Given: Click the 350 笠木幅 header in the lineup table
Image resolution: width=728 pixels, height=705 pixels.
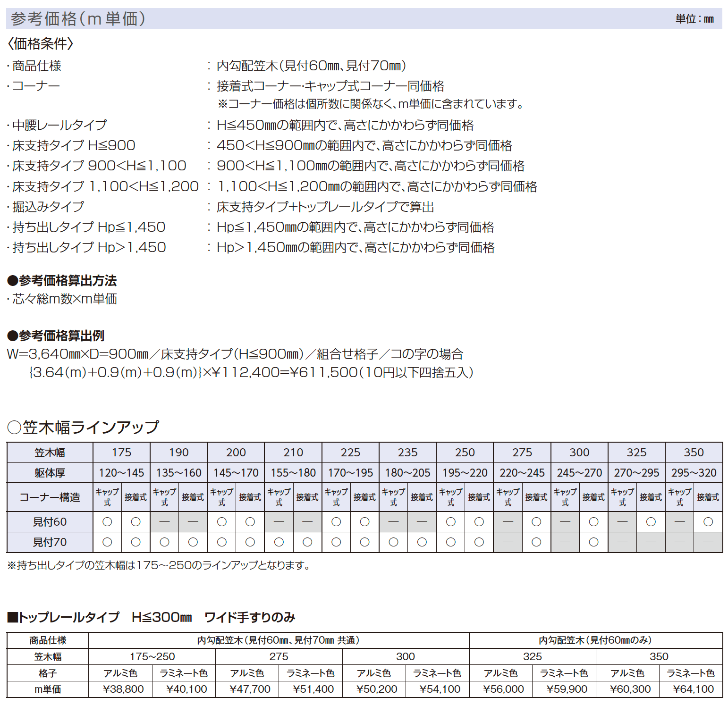Looking at the screenshot, I should (x=694, y=453).
